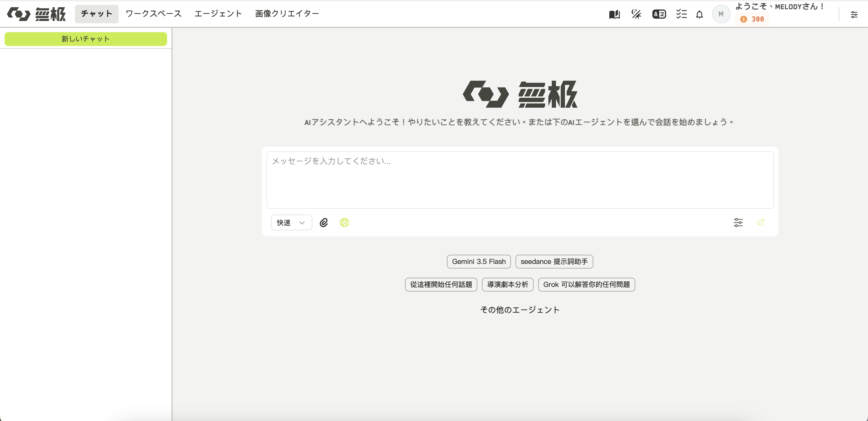The width and height of the screenshot is (868, 421).
Task: Open chat parameter sliders icon
Action: (738, 223)
